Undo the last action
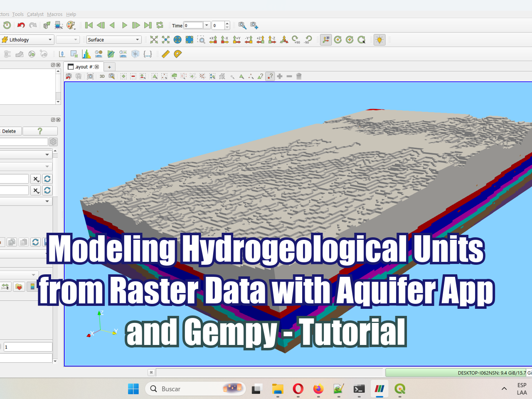The width and height of the screenshot is (532, 399). (x=21, y=25)
